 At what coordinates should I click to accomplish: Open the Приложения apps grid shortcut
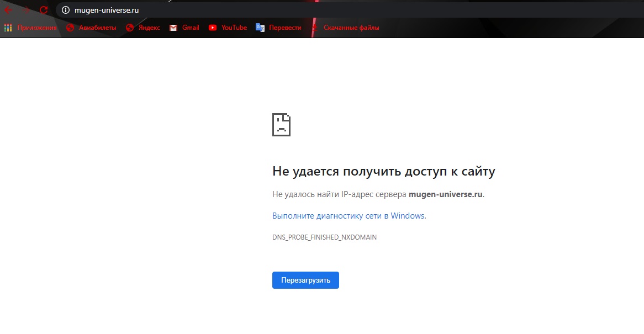pyautogui.click(x=30, y=28)
